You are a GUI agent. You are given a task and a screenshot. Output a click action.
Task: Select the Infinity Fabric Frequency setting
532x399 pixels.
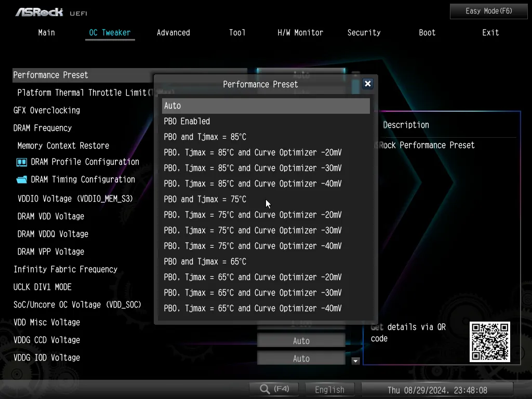(x=65, y=269)
